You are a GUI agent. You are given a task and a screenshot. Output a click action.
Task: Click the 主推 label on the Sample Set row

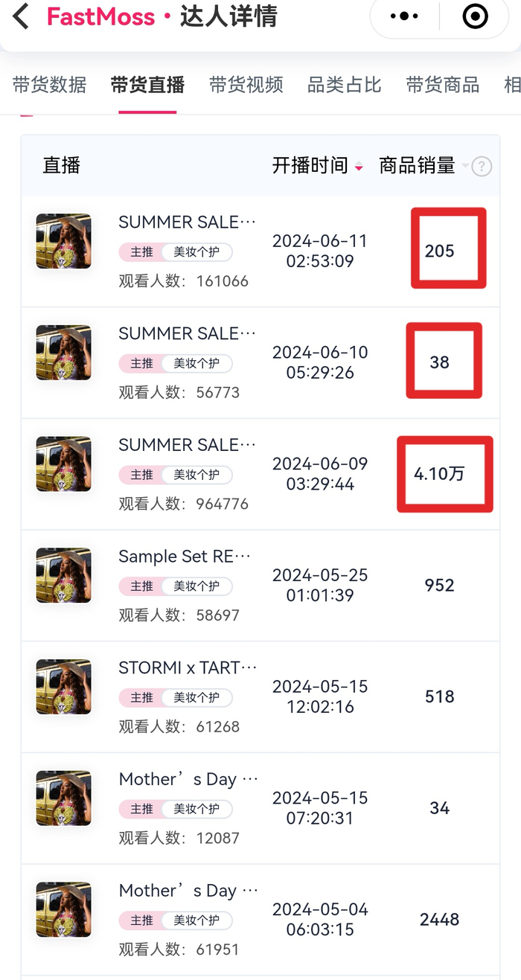tap(141, 586)
